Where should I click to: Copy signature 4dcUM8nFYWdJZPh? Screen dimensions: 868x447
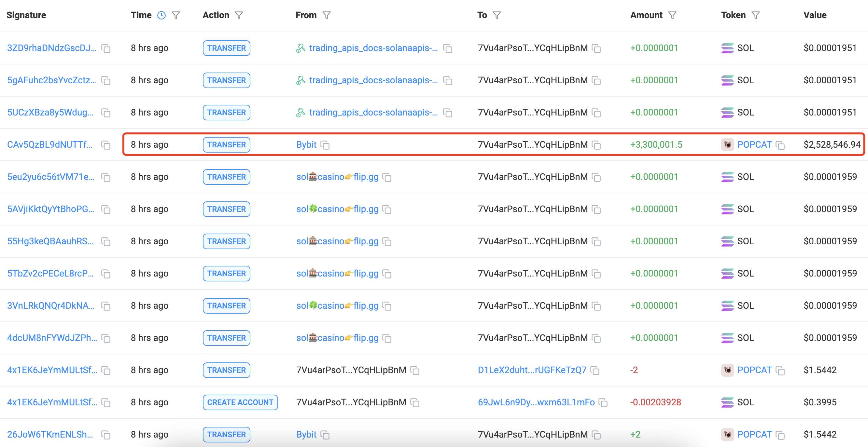point(106,338)
